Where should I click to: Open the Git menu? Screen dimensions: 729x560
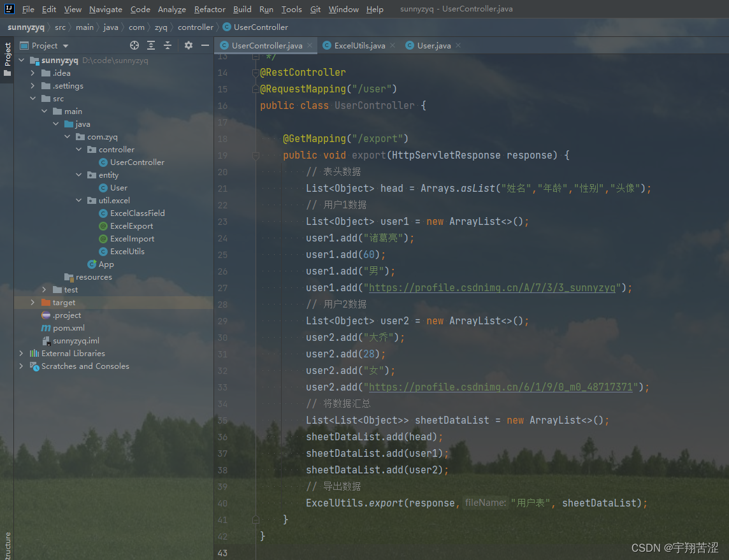tap(315, 10)
